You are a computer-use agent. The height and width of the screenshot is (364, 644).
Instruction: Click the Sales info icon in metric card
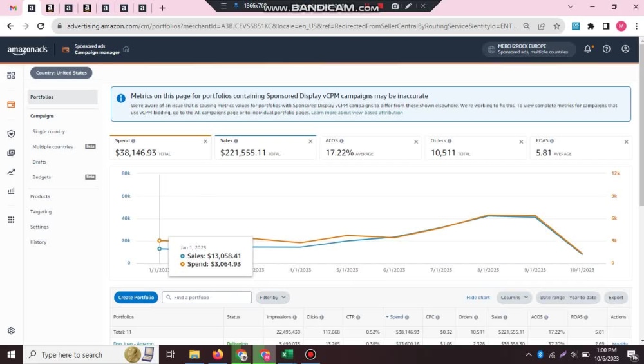click(x=236, y=141)
